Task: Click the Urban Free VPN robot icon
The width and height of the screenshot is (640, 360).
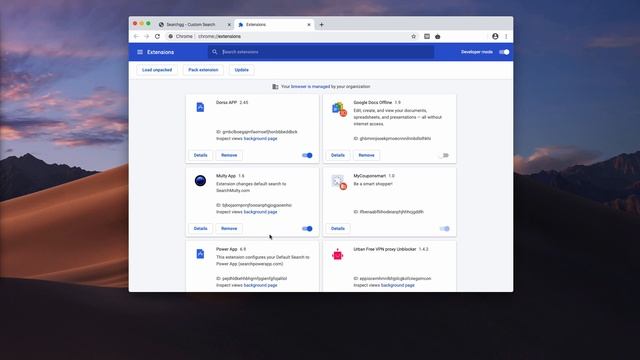Action: pos(338,255)
